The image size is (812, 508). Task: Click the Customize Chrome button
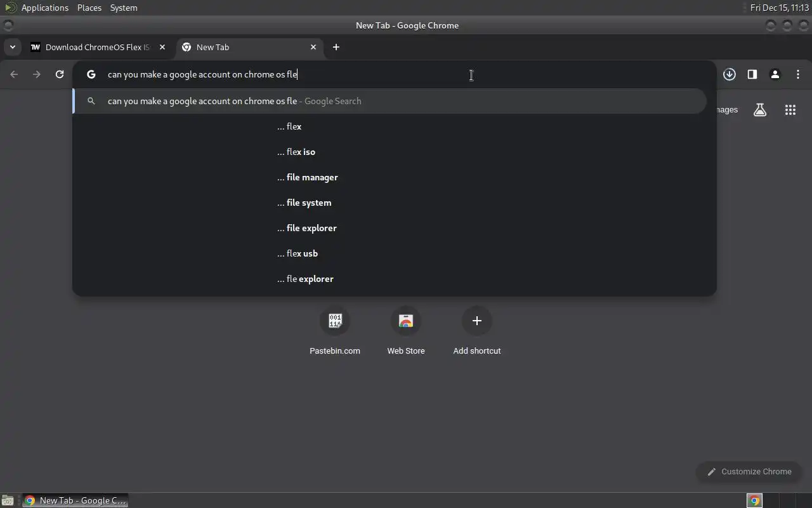(x=749, y=472)
